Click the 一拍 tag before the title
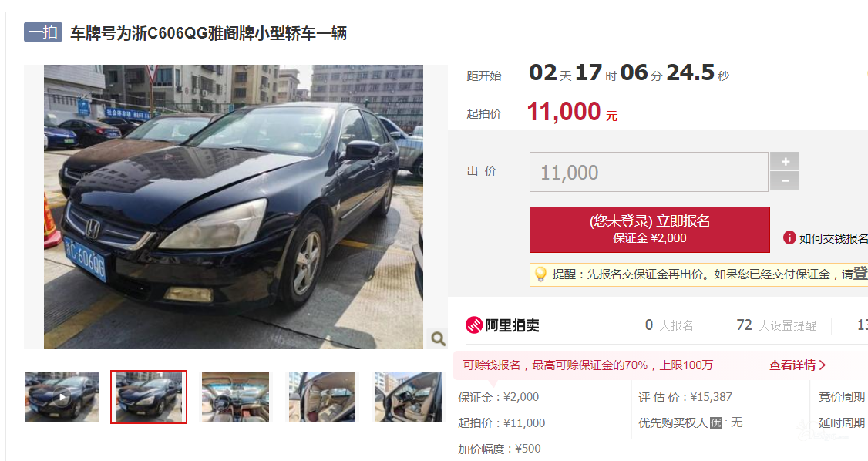 (x=43, y=32)
